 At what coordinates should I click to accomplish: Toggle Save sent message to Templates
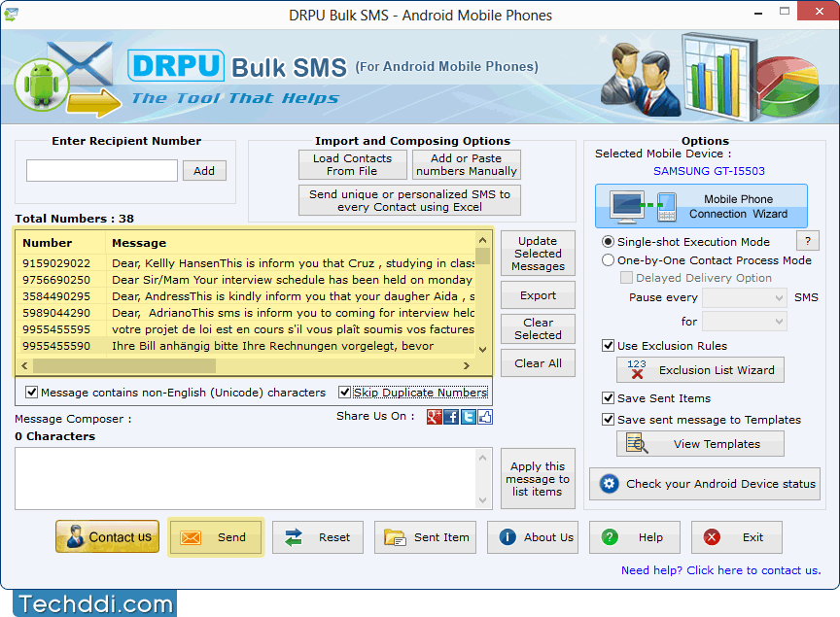[608, 420]
